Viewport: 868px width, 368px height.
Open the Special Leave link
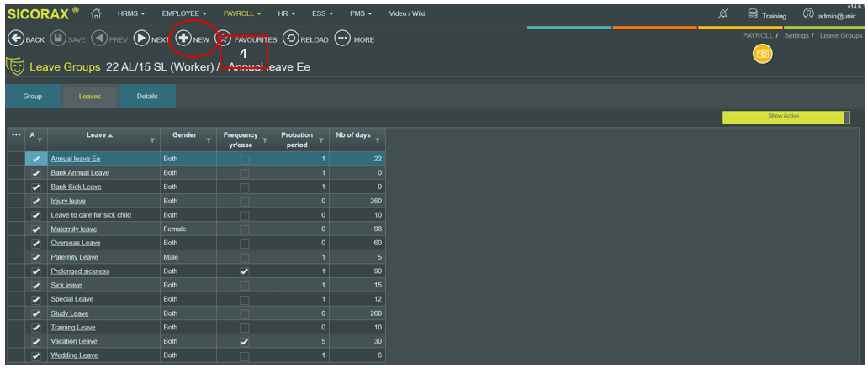tap(72, 299)
